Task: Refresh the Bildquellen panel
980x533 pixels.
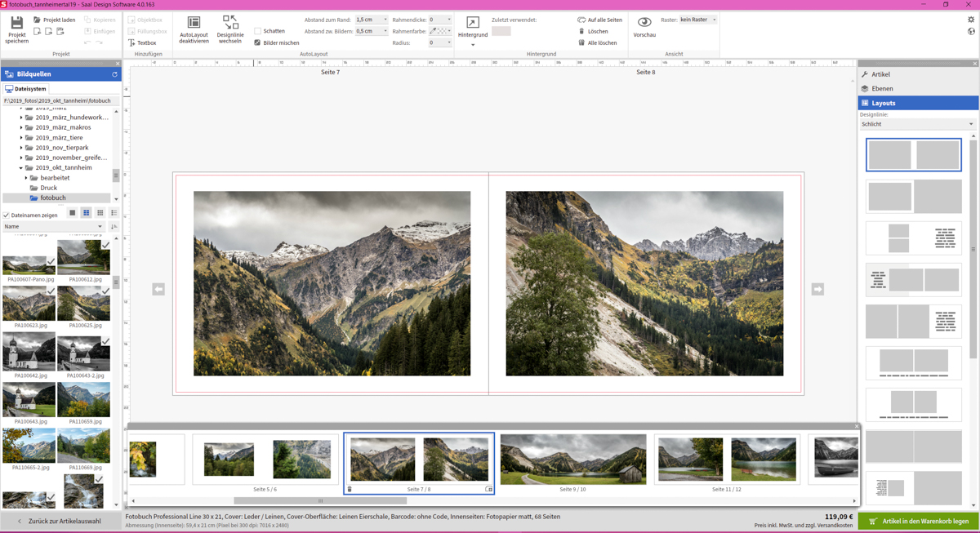Action: pos(114,74)
